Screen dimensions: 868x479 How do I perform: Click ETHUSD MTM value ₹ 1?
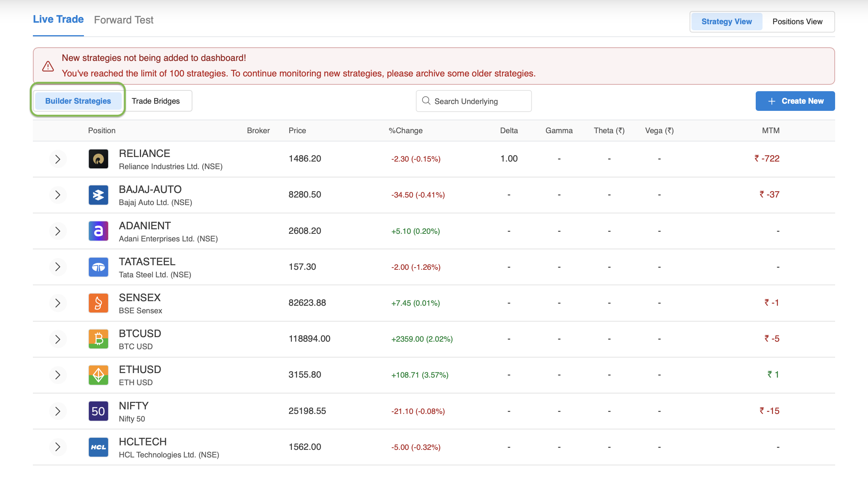(773, 375)
